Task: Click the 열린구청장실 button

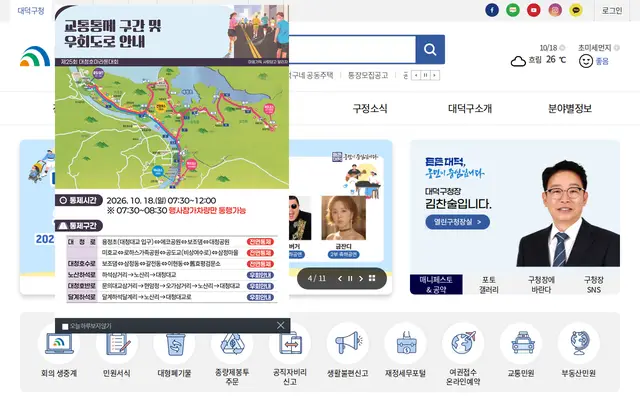Action: click(x=457, y=222)
